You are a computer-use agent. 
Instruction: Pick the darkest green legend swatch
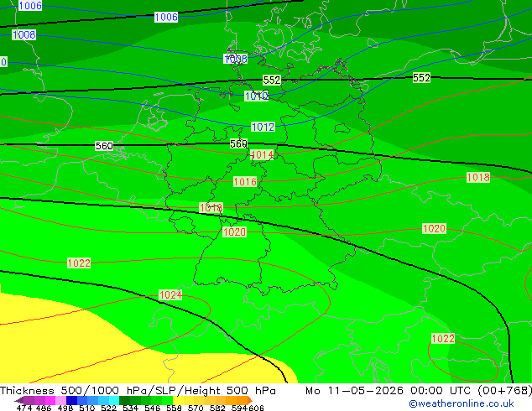[x=124, y=400]
